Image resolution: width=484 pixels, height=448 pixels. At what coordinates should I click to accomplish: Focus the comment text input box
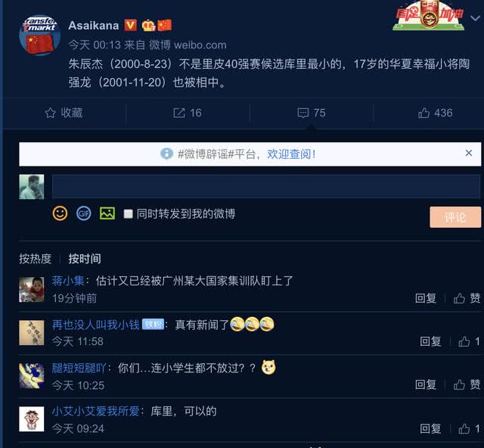265,186
